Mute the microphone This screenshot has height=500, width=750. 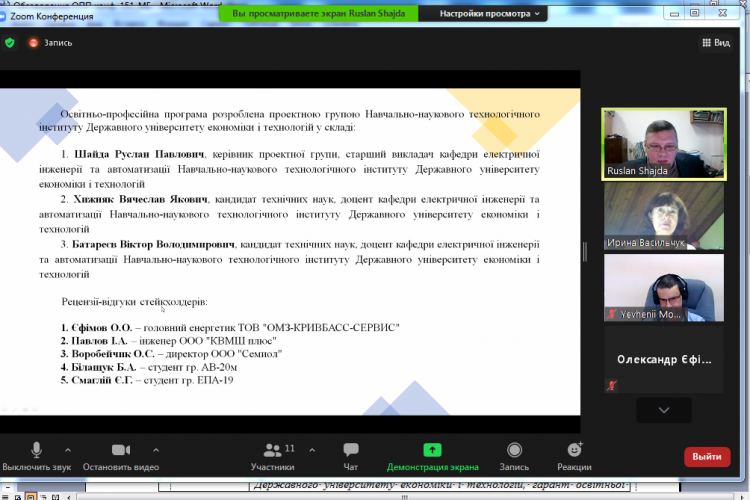pyautogui.click(x=36, y=451)
